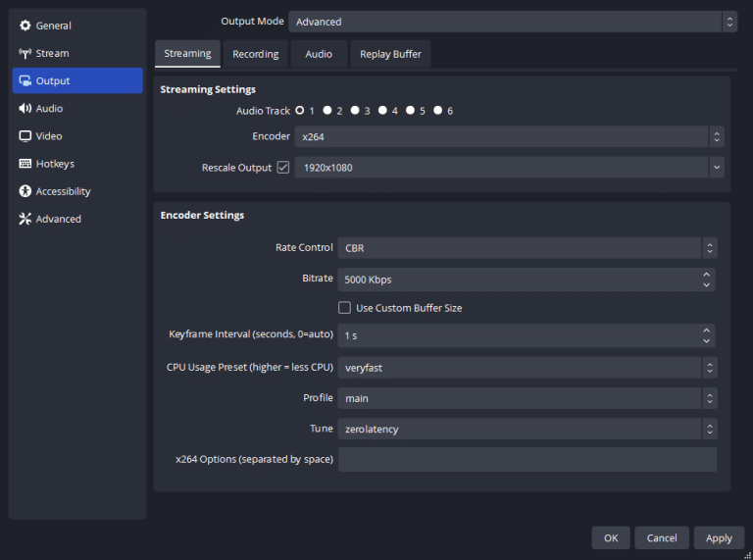Select audio track 3
Image resolution: width=753 pixels, height=560 pixels.
[355, 111]
